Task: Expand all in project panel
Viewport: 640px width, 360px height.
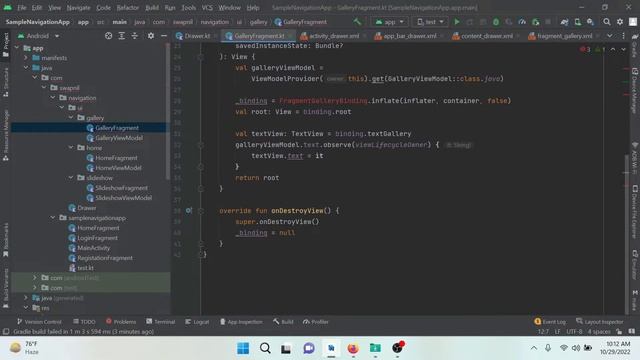Action: [x=122, y=36]
